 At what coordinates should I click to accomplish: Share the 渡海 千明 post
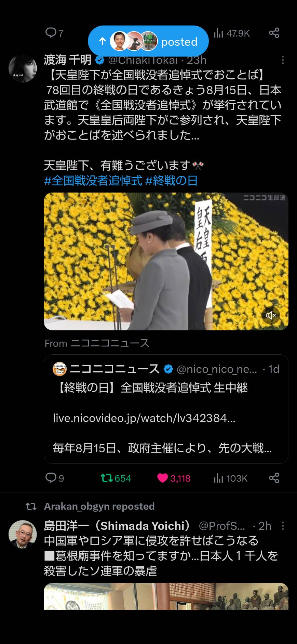(274, 478)
